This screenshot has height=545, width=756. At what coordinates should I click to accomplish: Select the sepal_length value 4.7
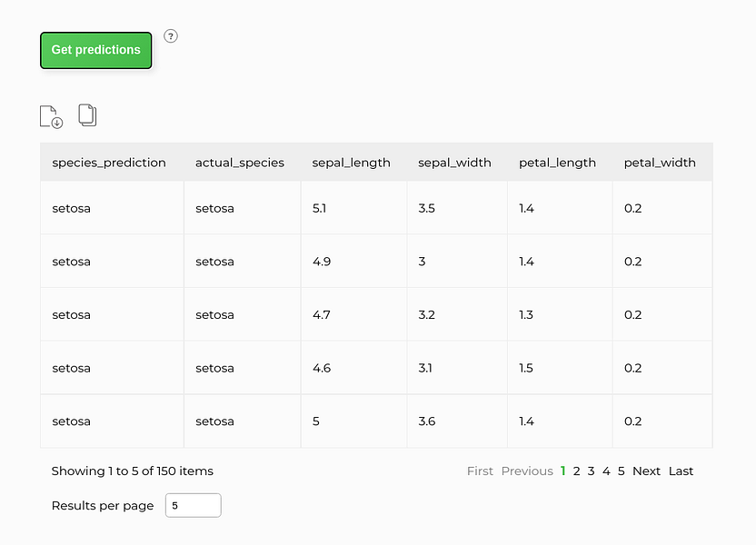click(x=321, y=314)
